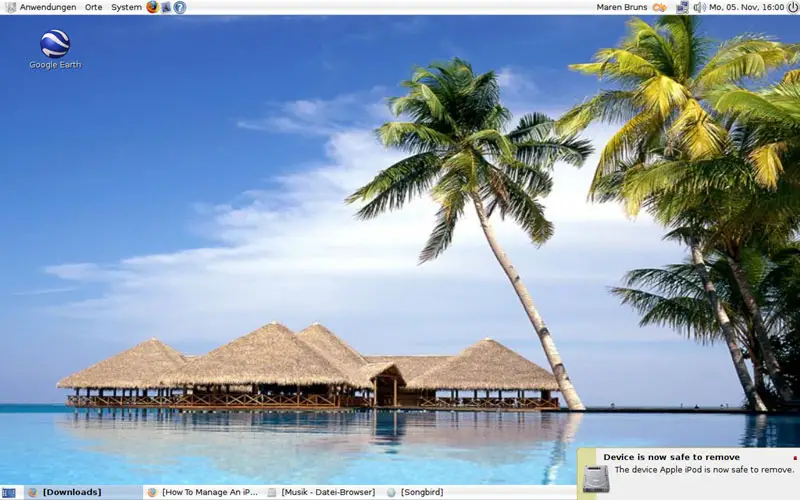Launch Firefox from the top panel
Viewport: 800px width, 500px height.
(x=152, y=7)
